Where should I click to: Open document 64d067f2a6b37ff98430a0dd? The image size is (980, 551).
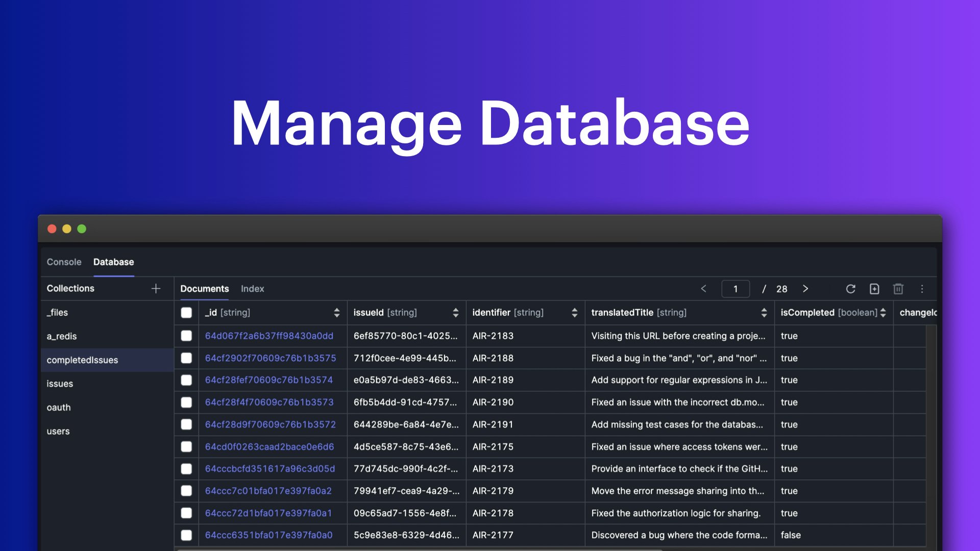(x=269, y=336)
